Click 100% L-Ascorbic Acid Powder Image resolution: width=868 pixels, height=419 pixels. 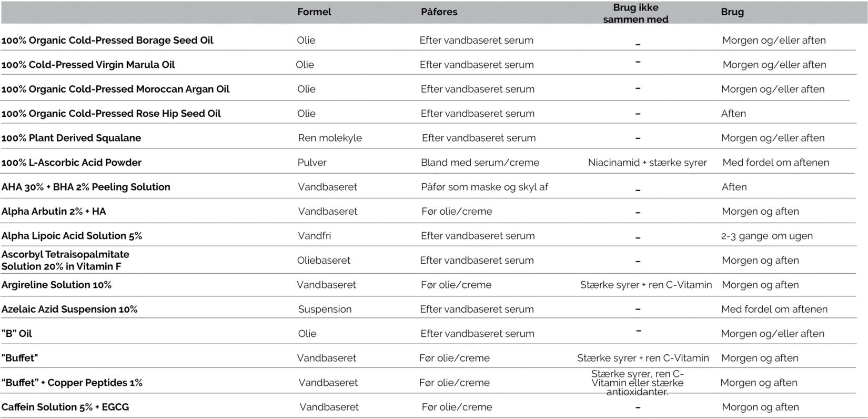tap(72, 163)
